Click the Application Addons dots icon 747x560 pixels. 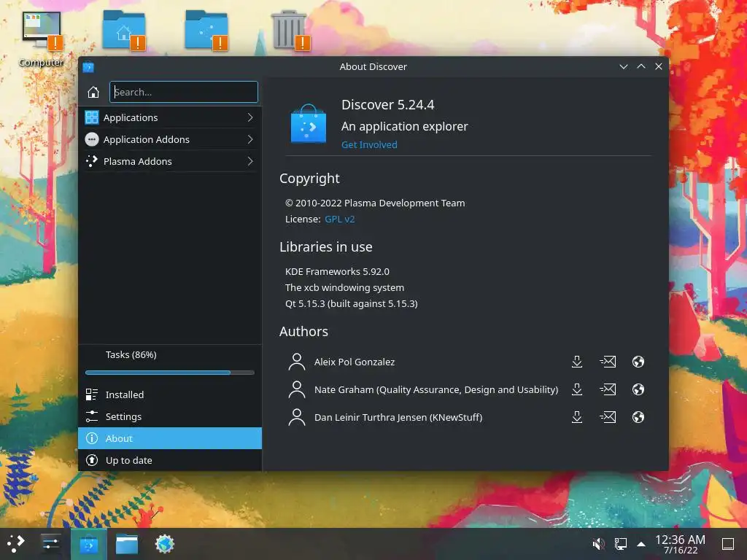pos(91,139)
